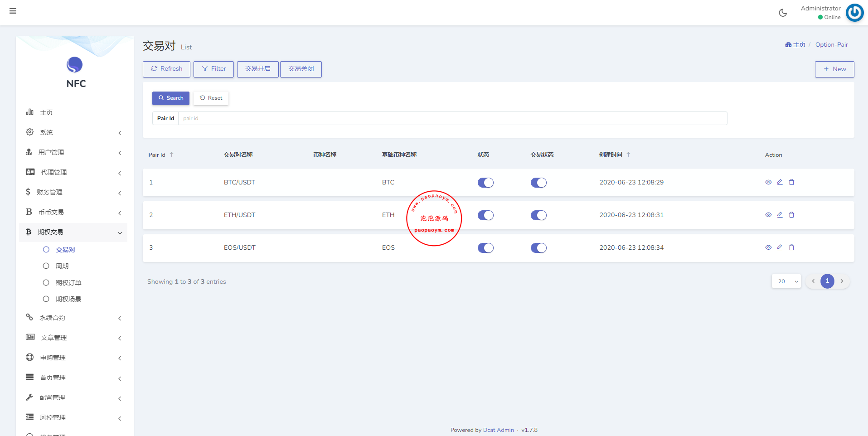
Task: Toggle 状态 switch for EOS/USDT
Action: [485, 248]
